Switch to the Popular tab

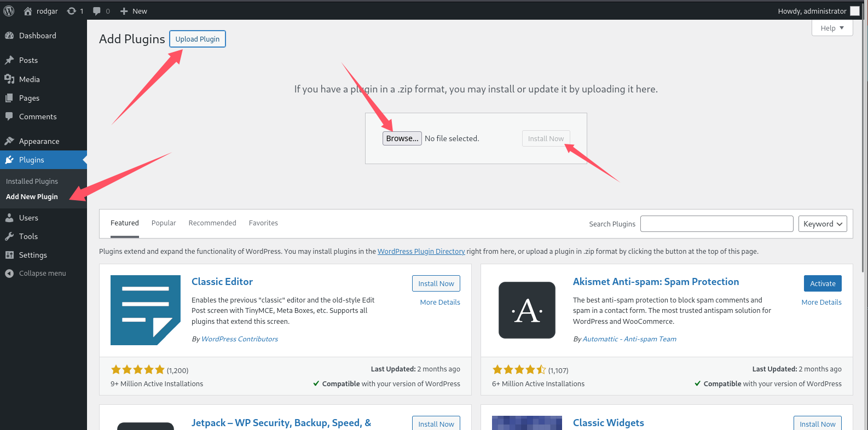coord(164,223)
